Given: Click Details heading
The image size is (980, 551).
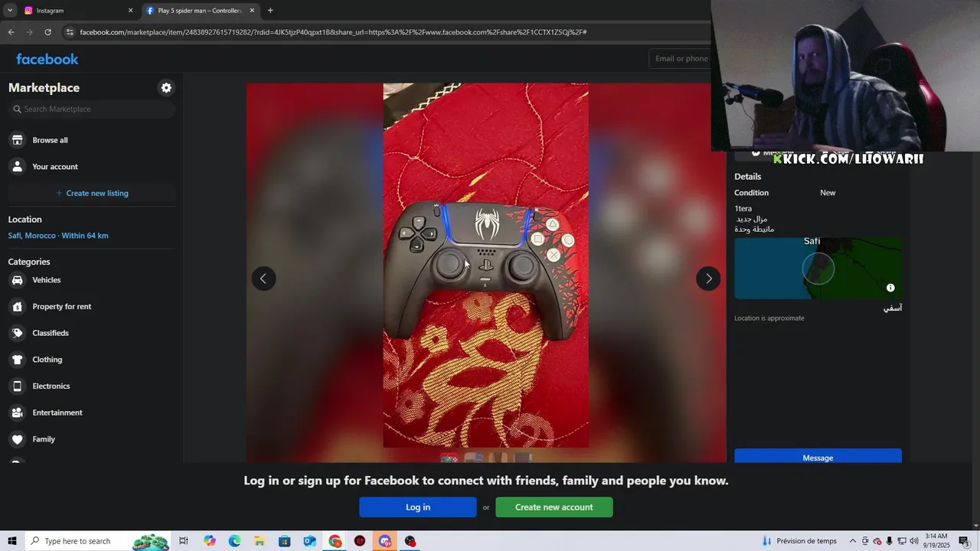Looking at the screenshot, I should click(748, 177).
